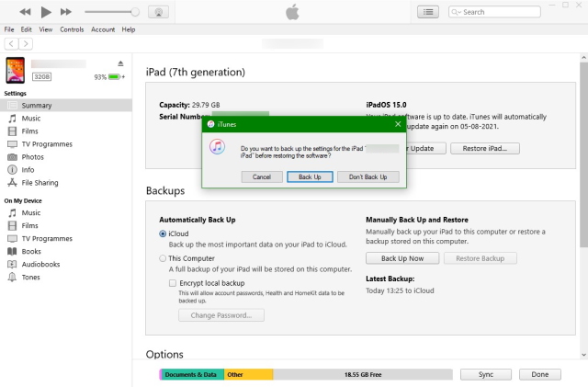588x387 pixels.
Task: Click the Back Up Now button
Action: pos(402,258)
